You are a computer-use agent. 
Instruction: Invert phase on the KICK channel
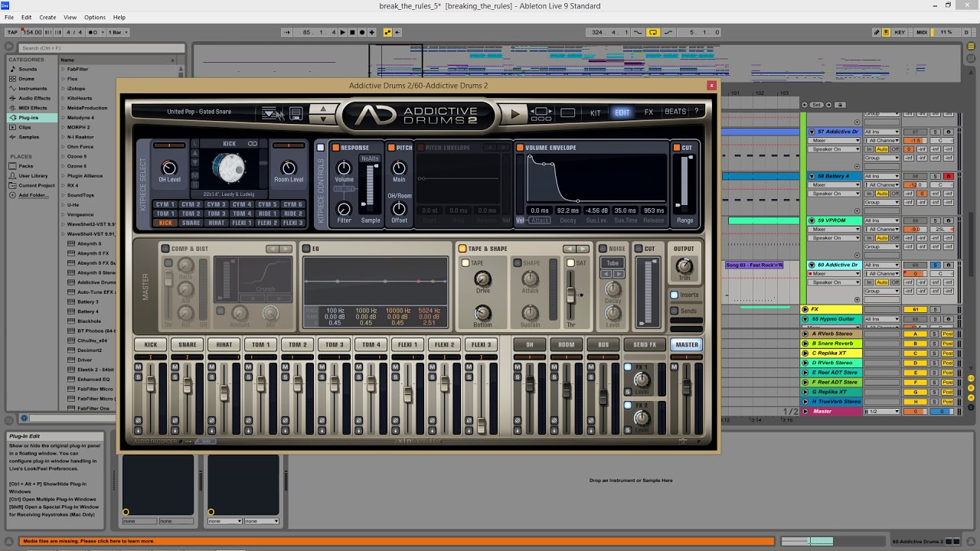pyautogui.click(x=139, y=420)
